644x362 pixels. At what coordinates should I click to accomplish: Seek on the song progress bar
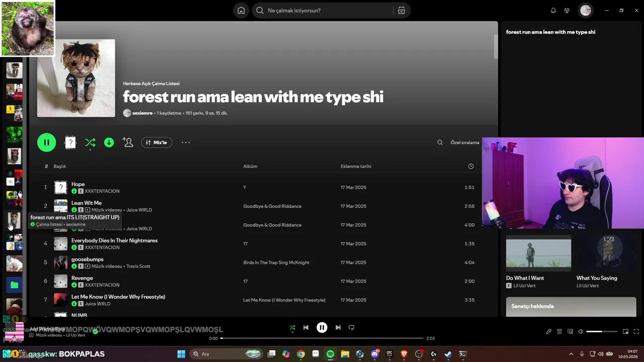click(322, 338)
